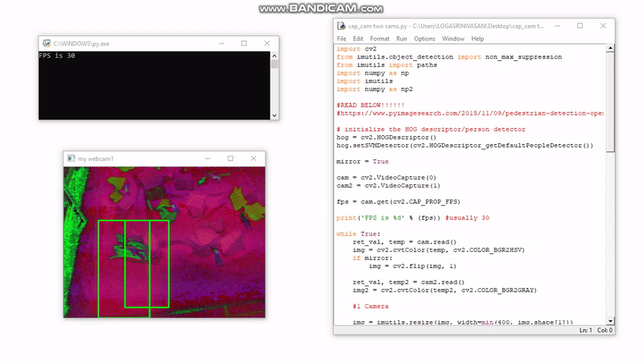The image size is (644, 362).
Task: Click the editor scrollbar up arrow
Action: [611, 48]
